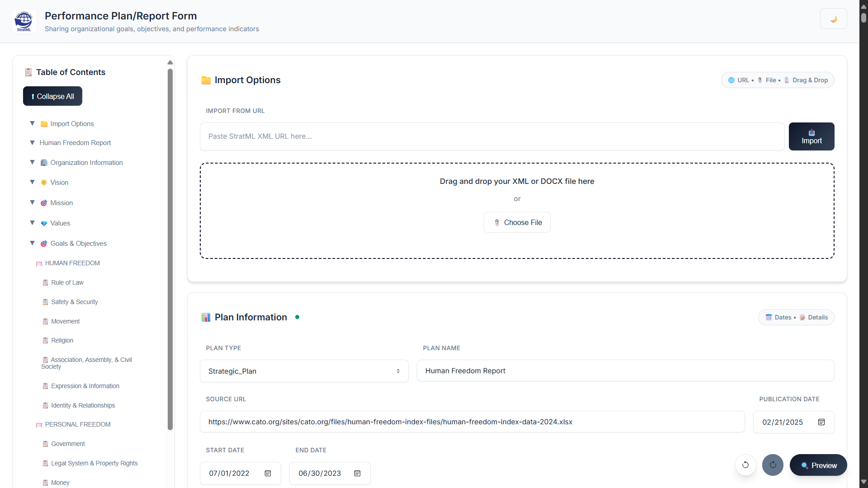Click the redo circular arrow button
The height and width of the screenshot is (488, 868).
tap(773, 465)
